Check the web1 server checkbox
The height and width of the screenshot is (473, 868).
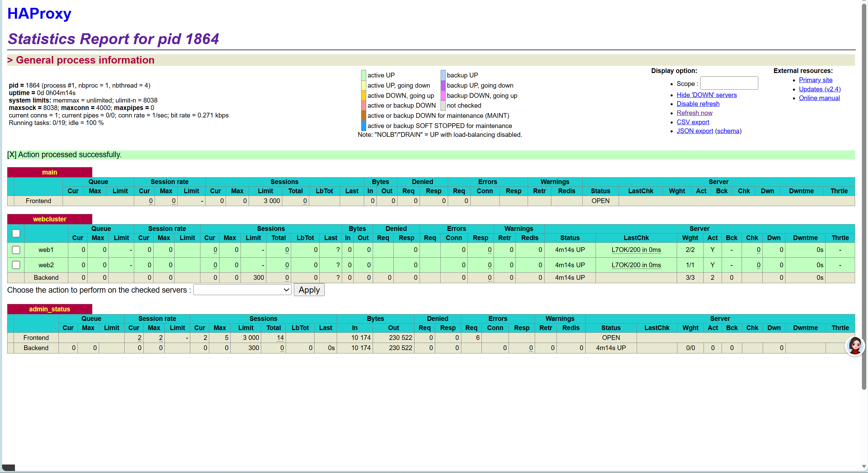pyautogui.click(x=16, y=250)
